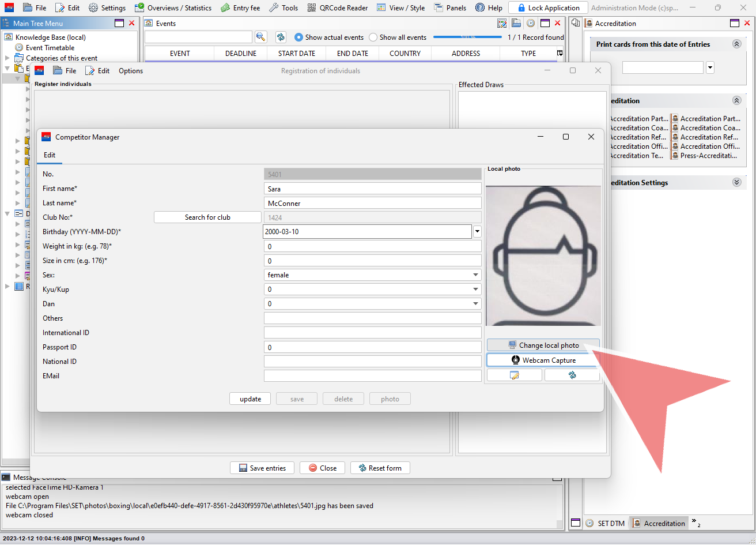Click the refresh photo icon under Webcam Capture
Screen dimensions: 756x545
[572, 375]
